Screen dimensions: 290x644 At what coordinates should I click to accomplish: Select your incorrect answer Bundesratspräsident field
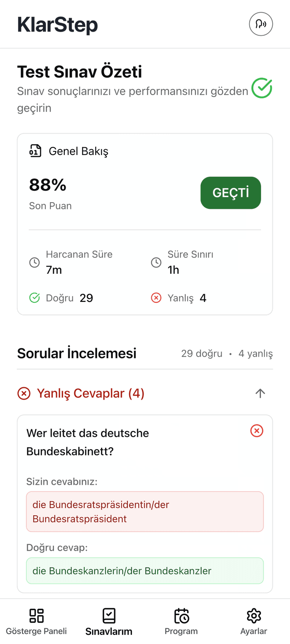pyautogui.click(x=145, y=510)
